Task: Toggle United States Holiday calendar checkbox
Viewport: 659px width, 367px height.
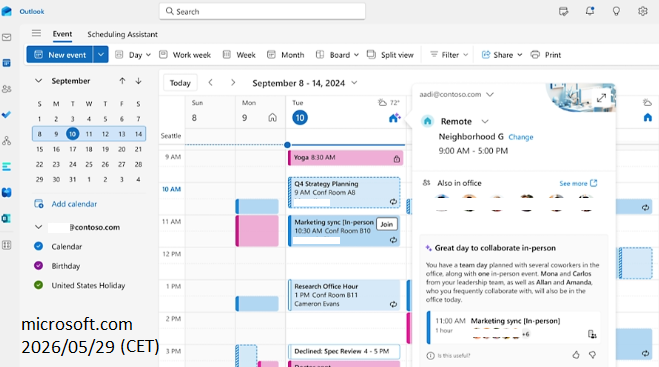Action: point(38,285)
